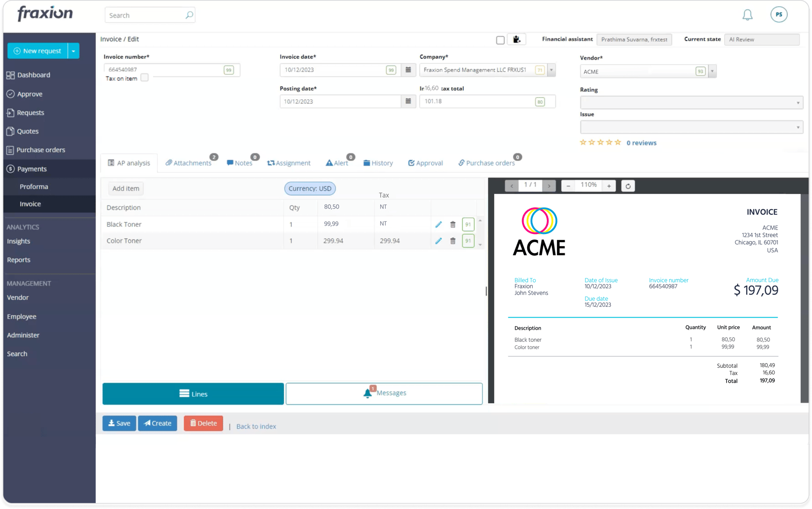Zoom in on the invoice preview
Image resolution: width=812 pixels, height=509 pixels.
point(608,185)
